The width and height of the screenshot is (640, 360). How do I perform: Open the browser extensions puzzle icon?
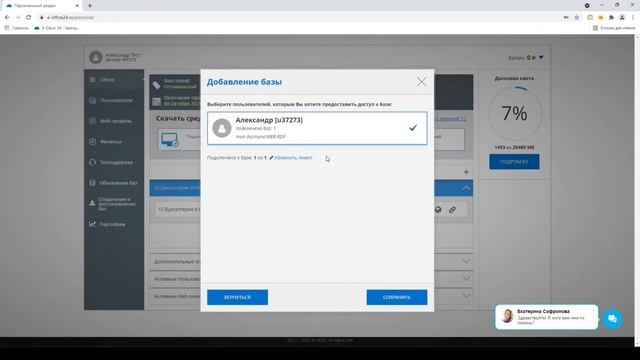pos(611,18)
